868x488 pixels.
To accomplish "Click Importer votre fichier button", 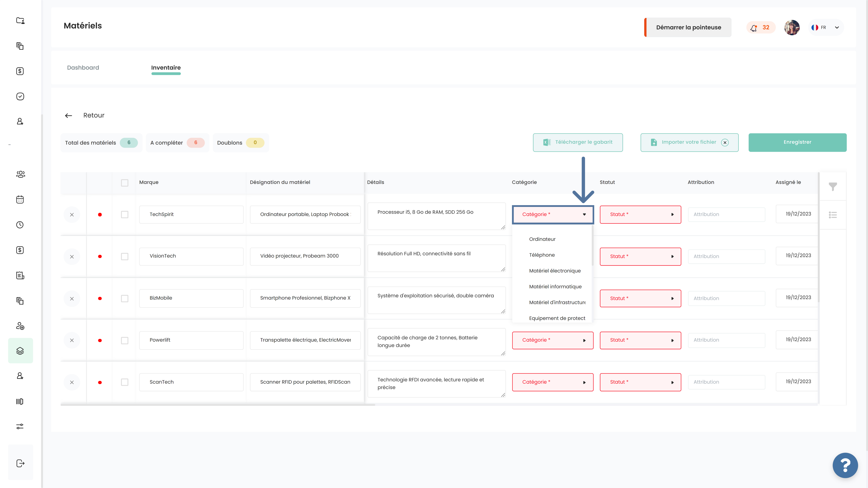I will pyautogui.click(x=689, y=142).
